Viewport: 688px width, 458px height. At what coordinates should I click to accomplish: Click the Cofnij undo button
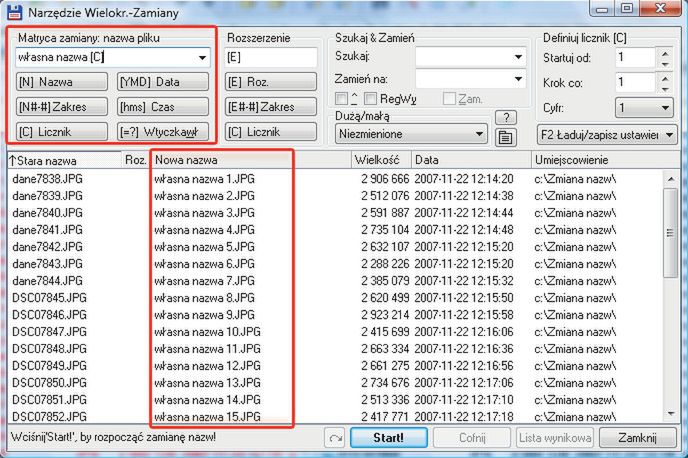coord(472,438)
